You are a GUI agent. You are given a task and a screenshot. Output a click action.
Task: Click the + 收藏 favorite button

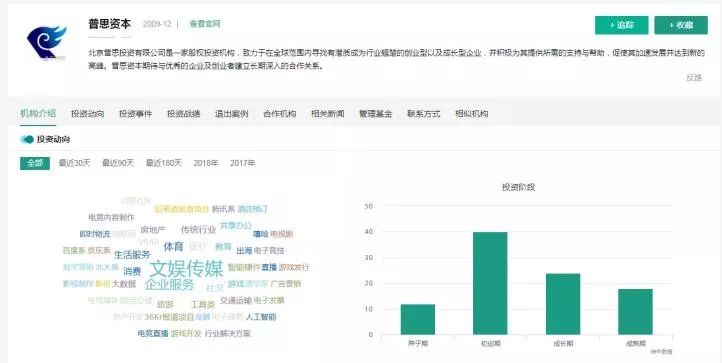click(681, 25)
